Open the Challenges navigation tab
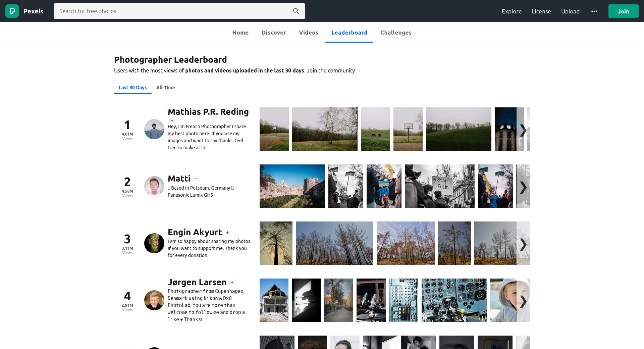Screen dimensions: 644x349 pyautogui.click(x=396, y=33)
